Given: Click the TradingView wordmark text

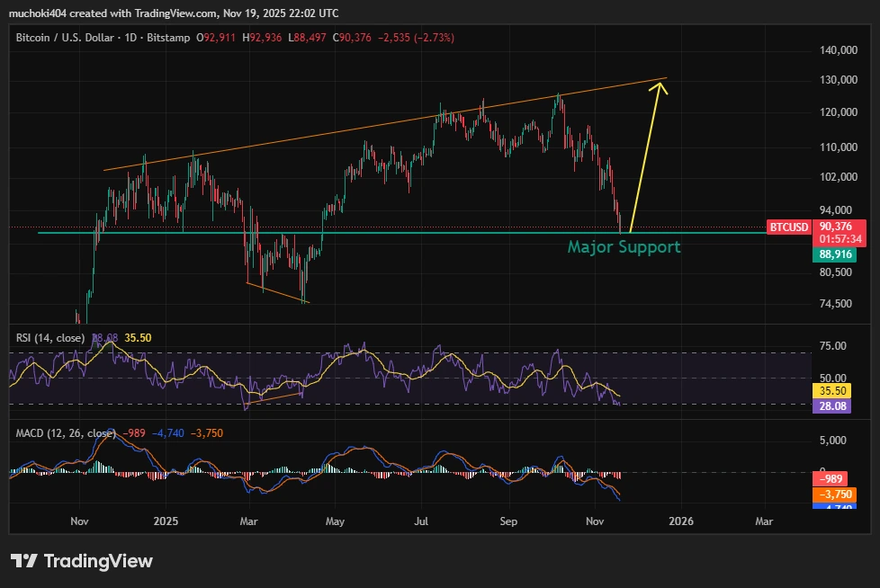Looking at the screenshot, I should tap(98, 561).
